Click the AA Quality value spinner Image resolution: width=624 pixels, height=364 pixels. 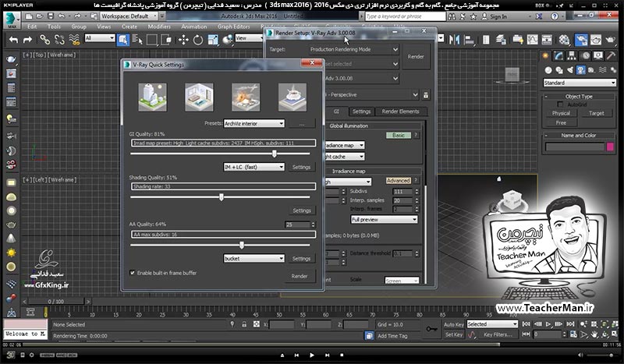click(314, 224)
